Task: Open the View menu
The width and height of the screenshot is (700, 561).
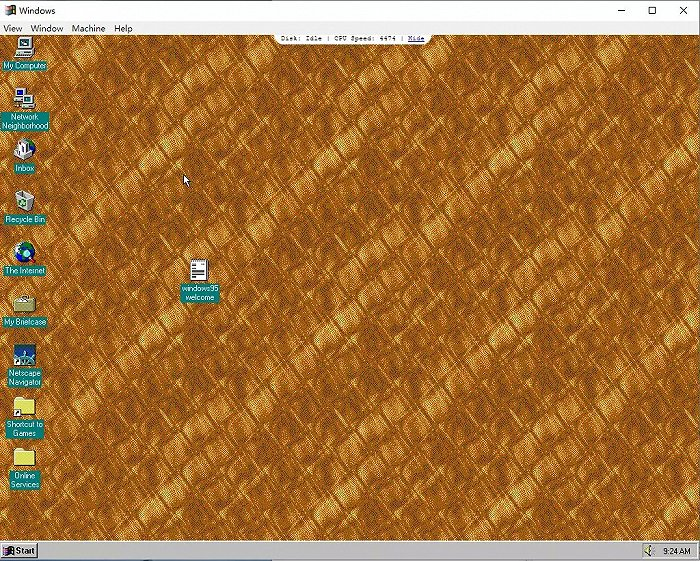Action: click(12, 28)
